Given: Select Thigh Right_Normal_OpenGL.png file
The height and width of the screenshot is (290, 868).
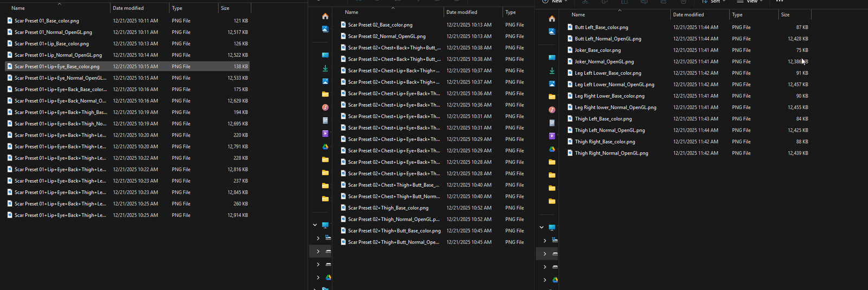Looking at the screenshot, I should point(611,153).
